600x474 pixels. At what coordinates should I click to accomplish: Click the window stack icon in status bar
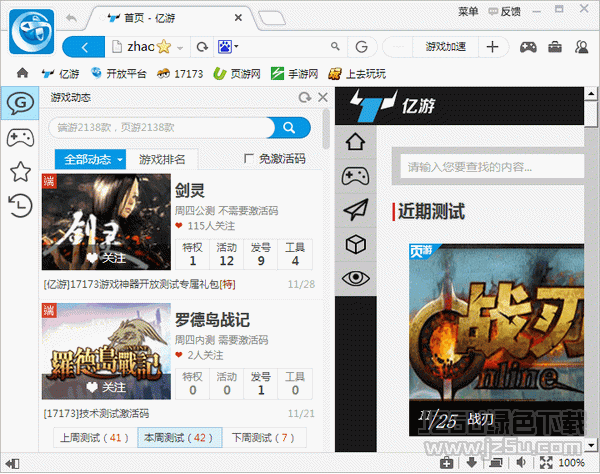[x=496, y=463]
